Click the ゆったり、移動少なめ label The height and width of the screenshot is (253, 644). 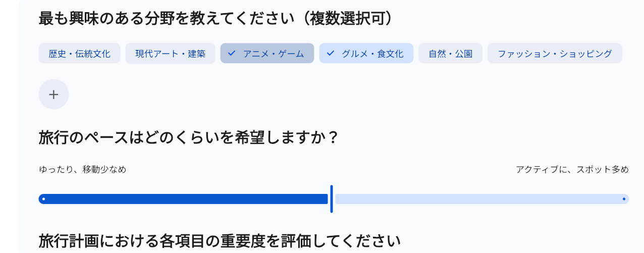point(82,170)
